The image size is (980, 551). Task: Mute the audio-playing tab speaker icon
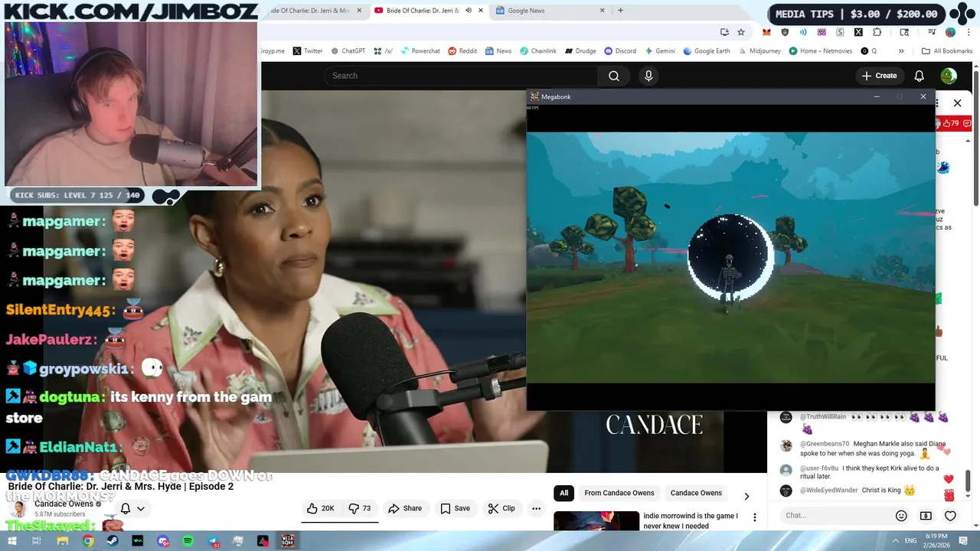tap(468, 11)
